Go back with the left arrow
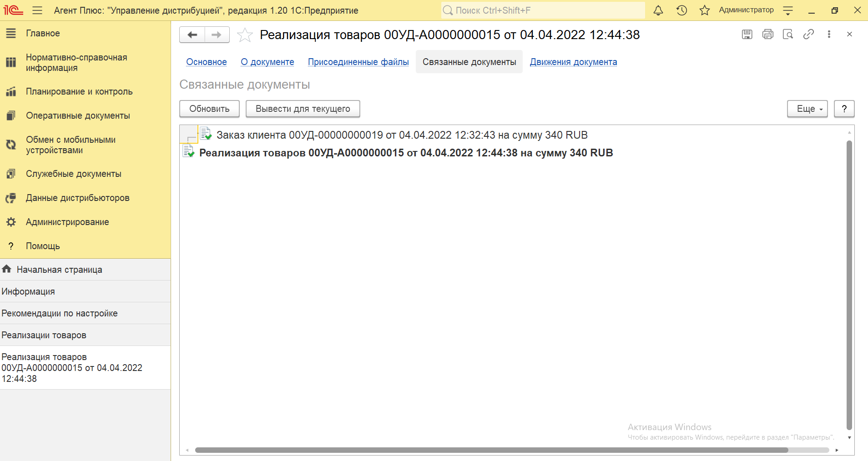Screen dimensions: 868x461 pyautogui.click(x=192, y=35)
